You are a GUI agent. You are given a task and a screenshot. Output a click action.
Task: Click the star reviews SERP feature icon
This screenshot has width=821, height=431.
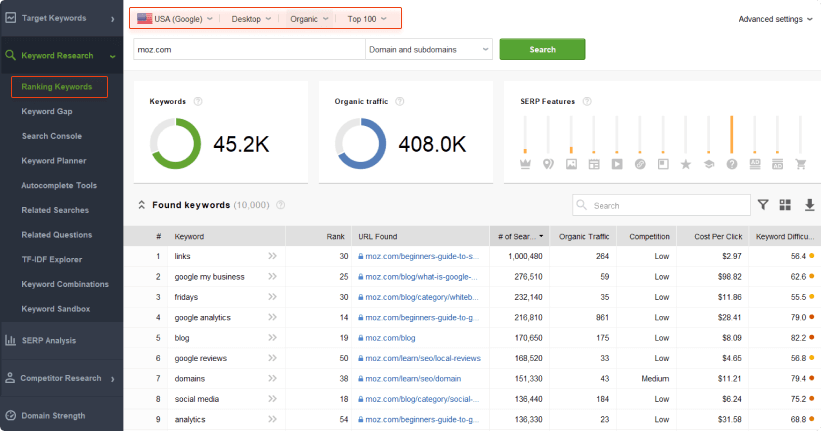(685, 164)
